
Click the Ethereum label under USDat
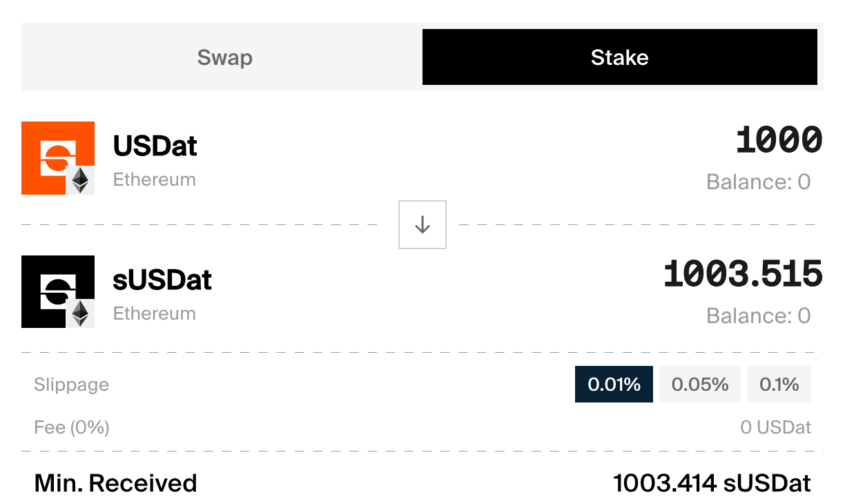pyautogui.click(x=155, y=180)
